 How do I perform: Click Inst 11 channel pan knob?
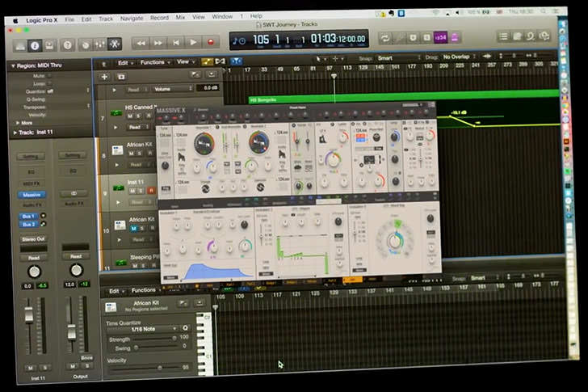pyautogui.click(x=34, y=272)
